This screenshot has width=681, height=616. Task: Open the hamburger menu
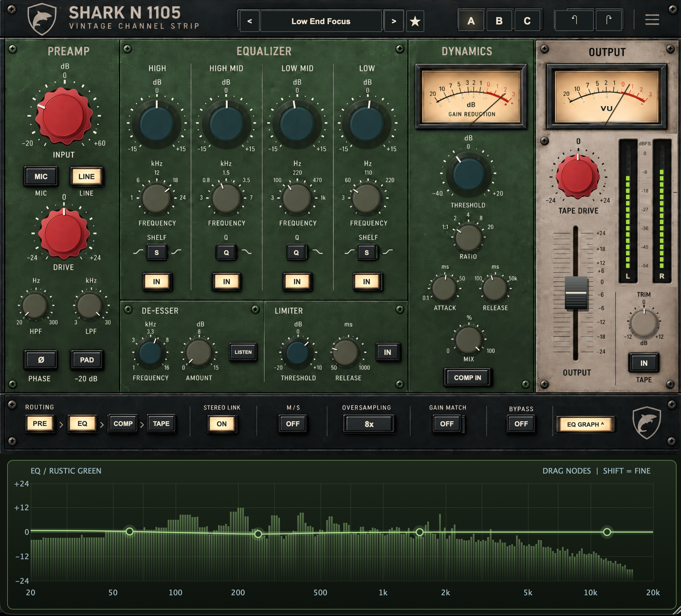[652, 20]
